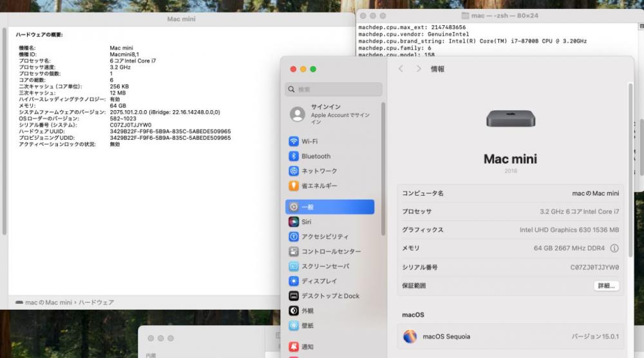Click '256 KB' L2 cache value
The height and width of the screenshot is (358, 644).
(x=119, y=86)
